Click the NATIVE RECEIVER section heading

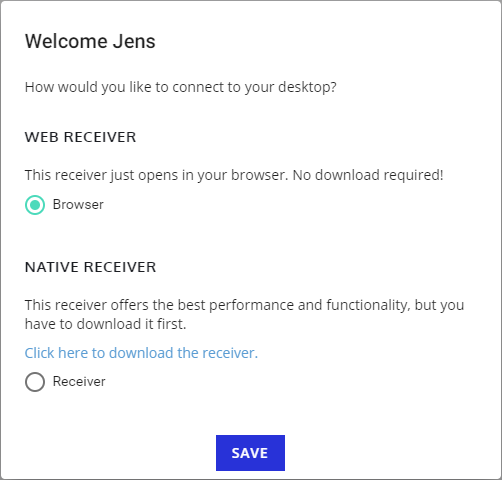click(x=90, y=267)
